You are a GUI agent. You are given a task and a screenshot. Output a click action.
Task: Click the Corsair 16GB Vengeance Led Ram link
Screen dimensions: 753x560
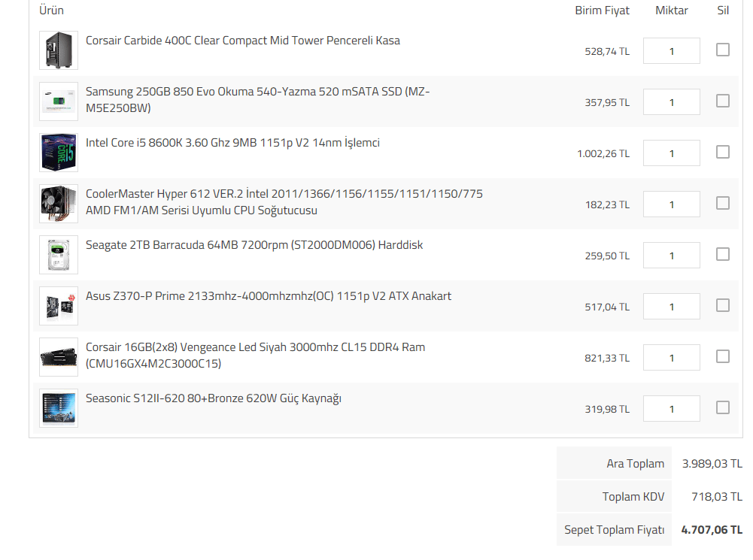pyautogui.click(x=256, y=355)
